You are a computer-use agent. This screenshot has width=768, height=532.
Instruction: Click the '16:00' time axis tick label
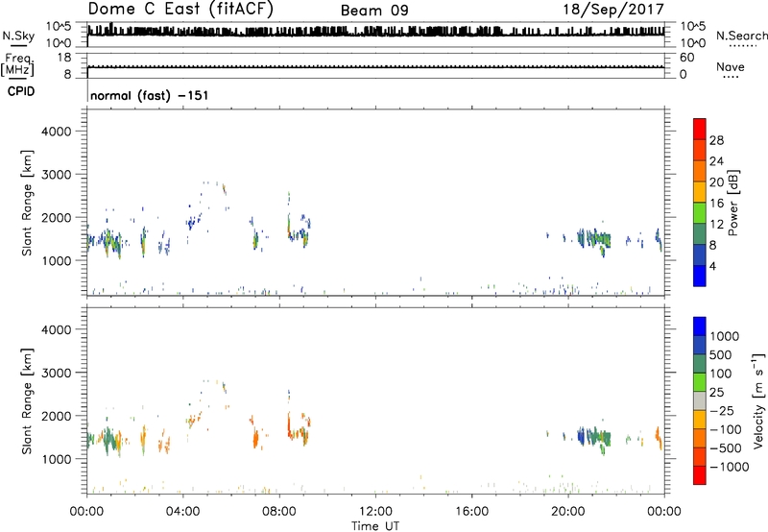tap(471, 512)
